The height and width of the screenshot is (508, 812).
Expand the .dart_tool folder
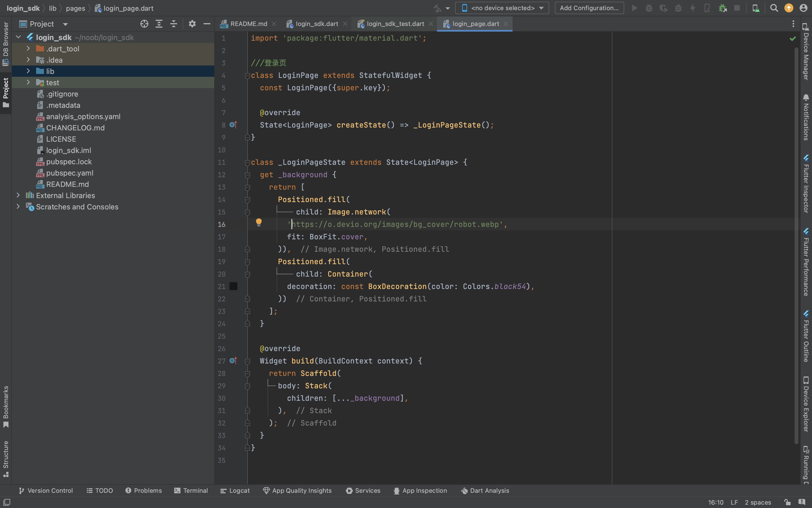[28, 49]
